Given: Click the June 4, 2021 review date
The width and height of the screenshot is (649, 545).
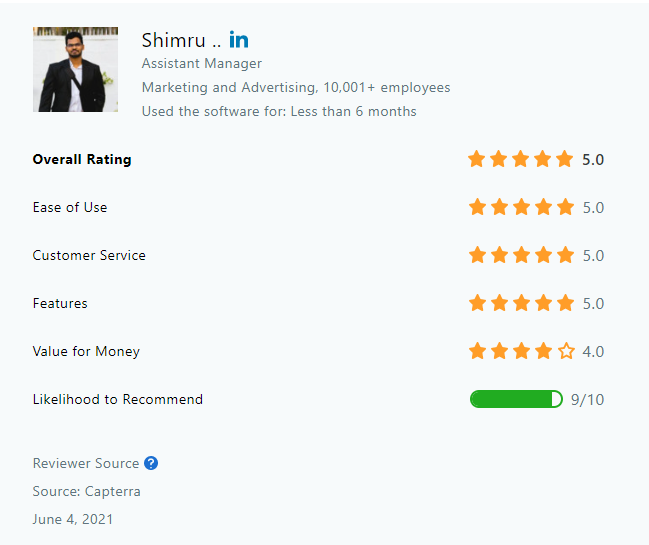Looking at the screenshot, I should (x=73, y=519).
